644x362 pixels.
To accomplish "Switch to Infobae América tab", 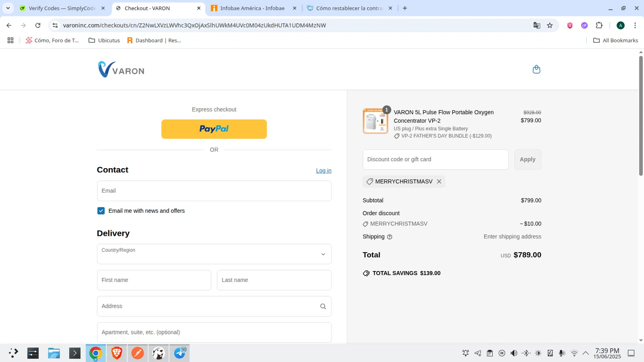I will click(x=252, y=8).
